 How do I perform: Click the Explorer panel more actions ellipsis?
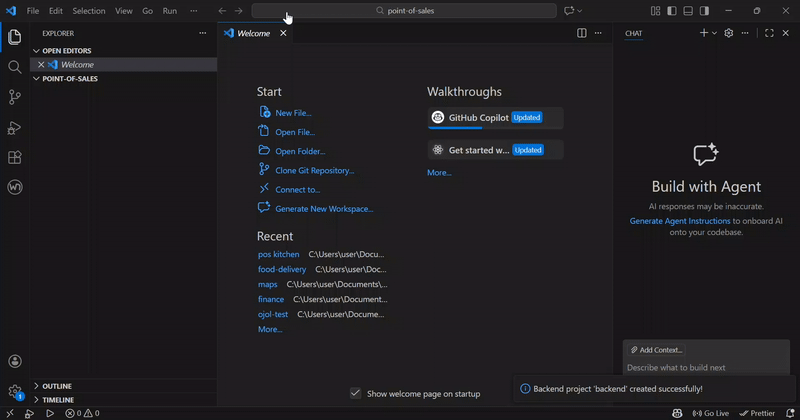point(203,33)
